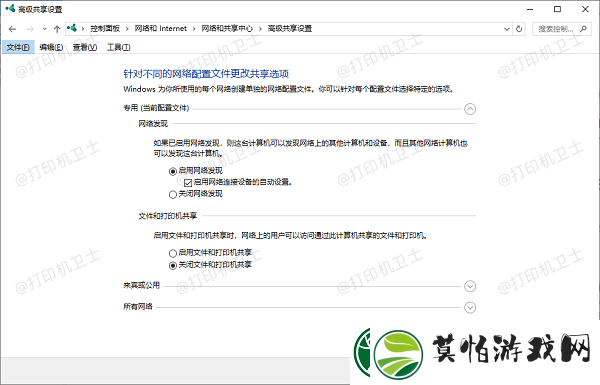600x385 pixels.
Task: Open address bar history dropdown
Action: [507, 29]
